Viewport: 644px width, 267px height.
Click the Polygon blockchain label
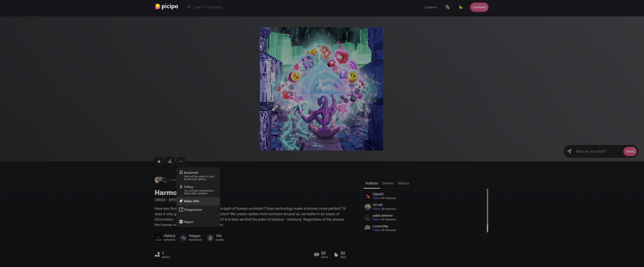pos(195,238)
